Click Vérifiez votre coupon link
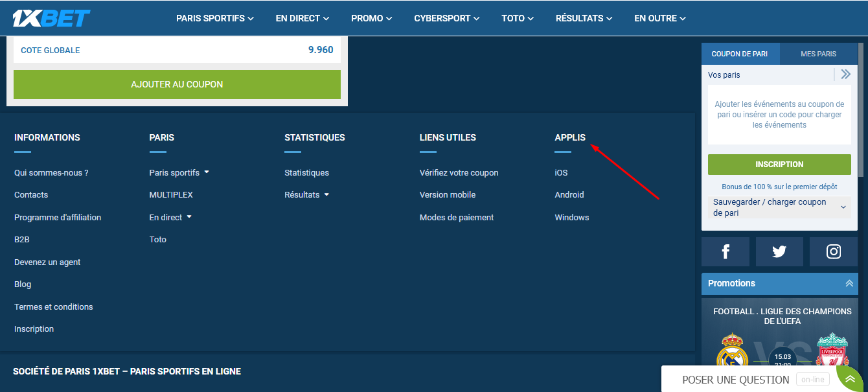The height and width of the screenshot is (392, 868). click(459, 173)
